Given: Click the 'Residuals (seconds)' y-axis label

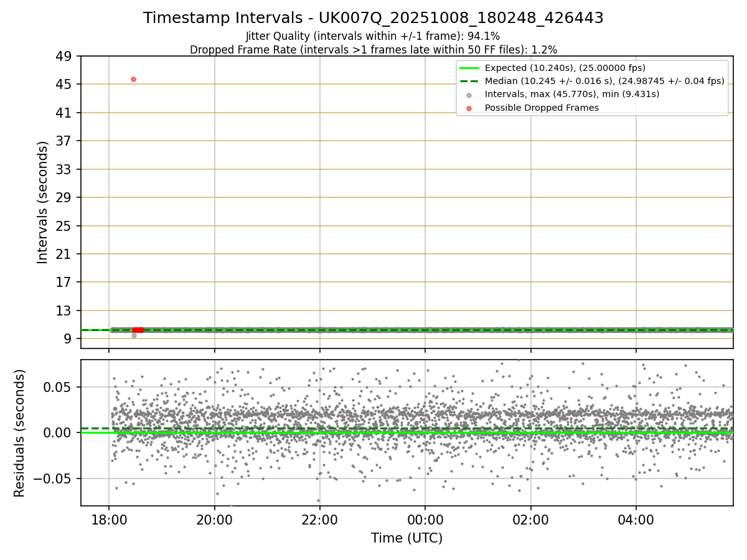Looking at the screenshot, I should (x=20, y=433).
